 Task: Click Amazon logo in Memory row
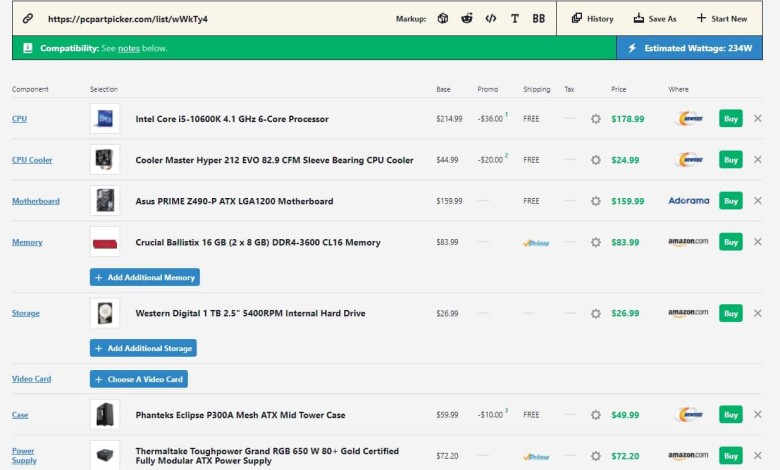(x=688, y=242)
